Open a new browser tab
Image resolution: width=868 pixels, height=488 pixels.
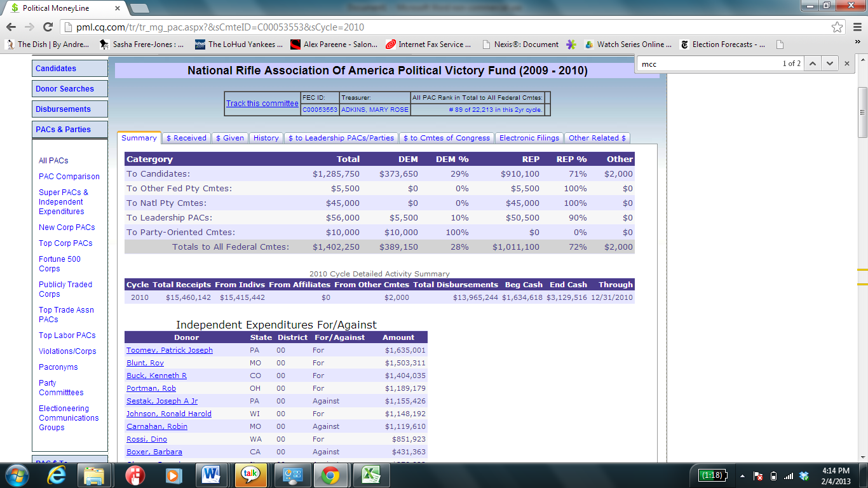(139, 8)
